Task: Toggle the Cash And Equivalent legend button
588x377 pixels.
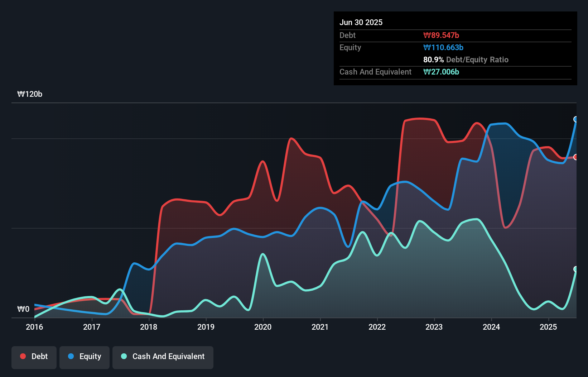Action: click(x=163, y=357)
